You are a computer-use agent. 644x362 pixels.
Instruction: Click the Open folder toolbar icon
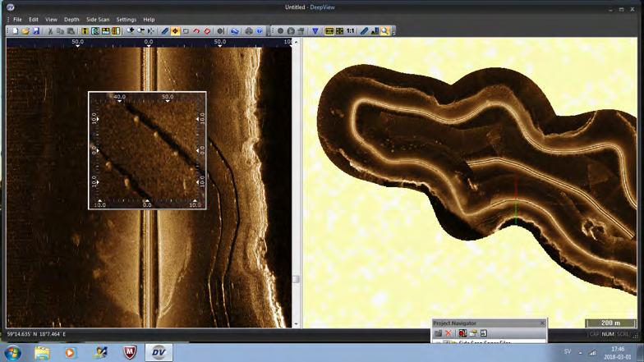pos(25,31)
